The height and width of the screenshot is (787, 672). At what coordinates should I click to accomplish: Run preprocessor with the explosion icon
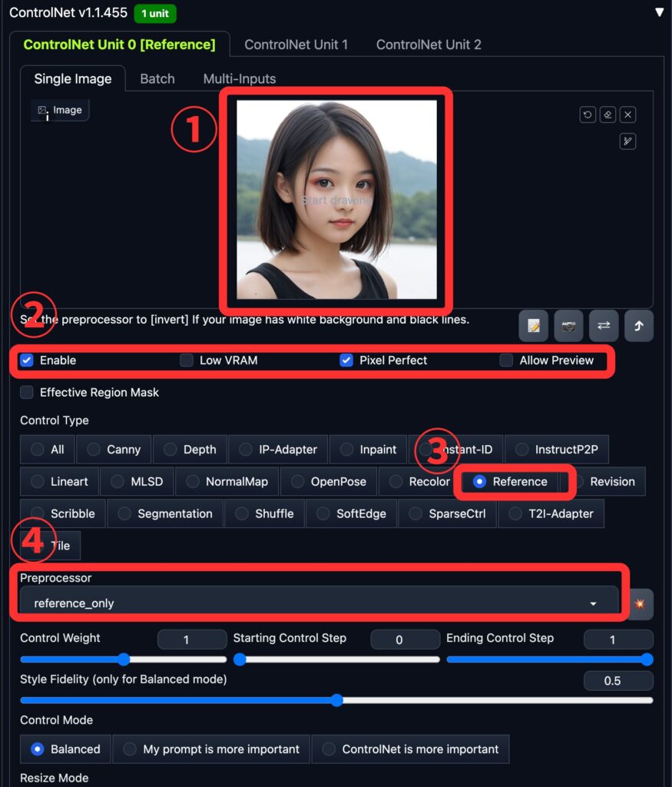click(638, 603)
